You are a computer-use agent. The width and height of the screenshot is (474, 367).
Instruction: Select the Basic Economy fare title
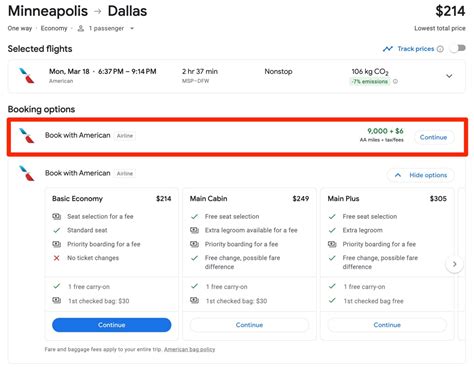(77, 199)
